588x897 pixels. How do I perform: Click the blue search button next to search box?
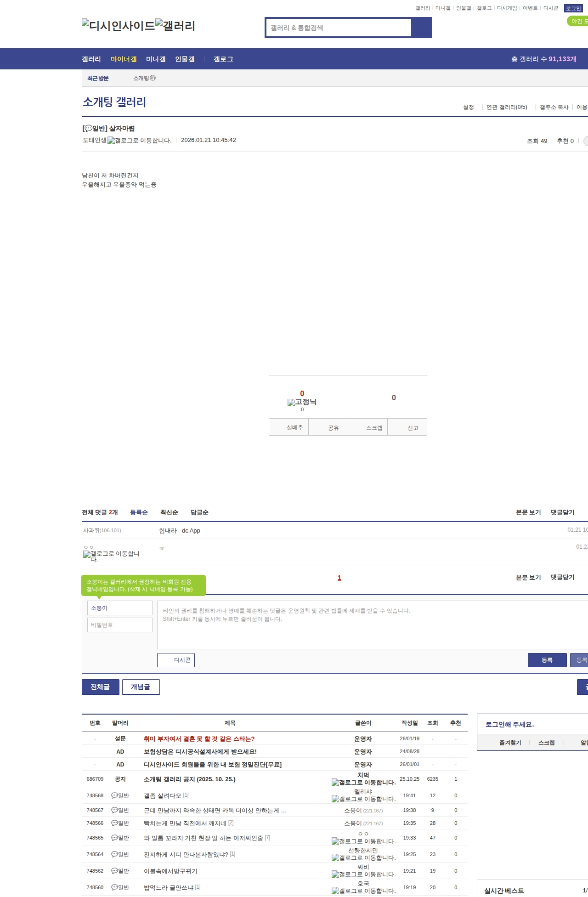point(421,28)
